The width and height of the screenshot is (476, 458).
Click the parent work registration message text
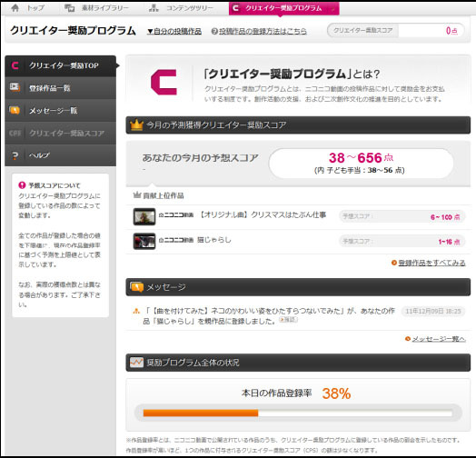click(x=269, y=316)
